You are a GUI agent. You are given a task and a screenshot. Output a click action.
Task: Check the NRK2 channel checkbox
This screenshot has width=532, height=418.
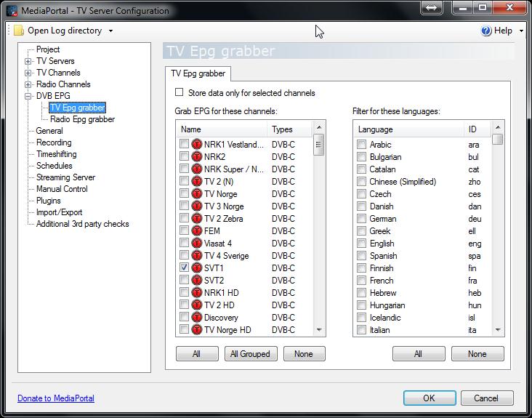184,156
